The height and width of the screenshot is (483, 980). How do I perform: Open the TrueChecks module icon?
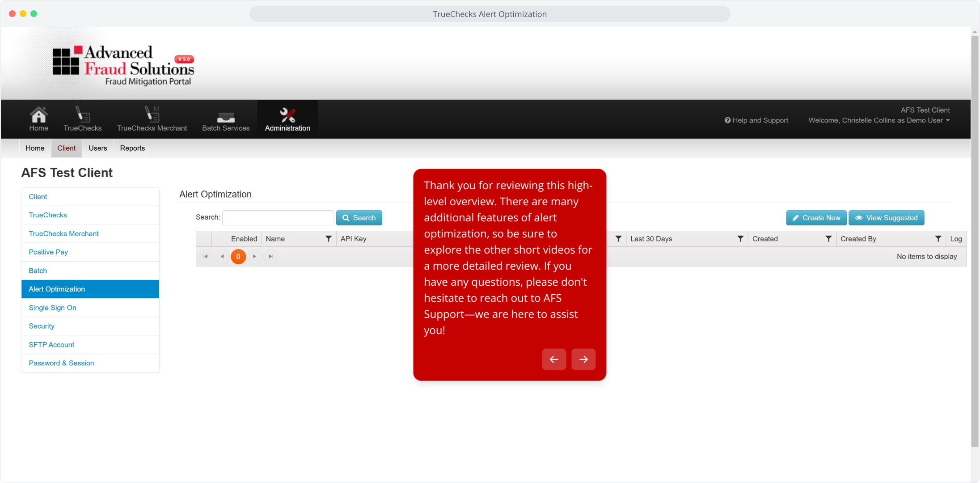click(x=82, y=119)
